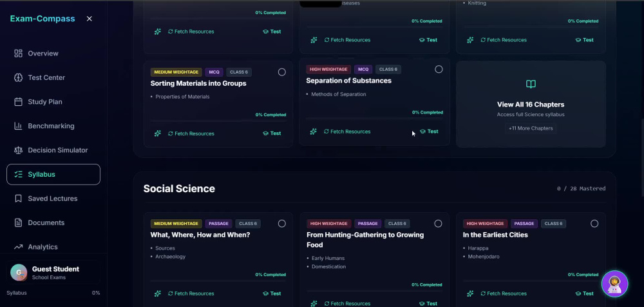Click In the Earliest Cities progress bar
The height and width of the screenshot is (307, 644).
[x=531, y=280]
